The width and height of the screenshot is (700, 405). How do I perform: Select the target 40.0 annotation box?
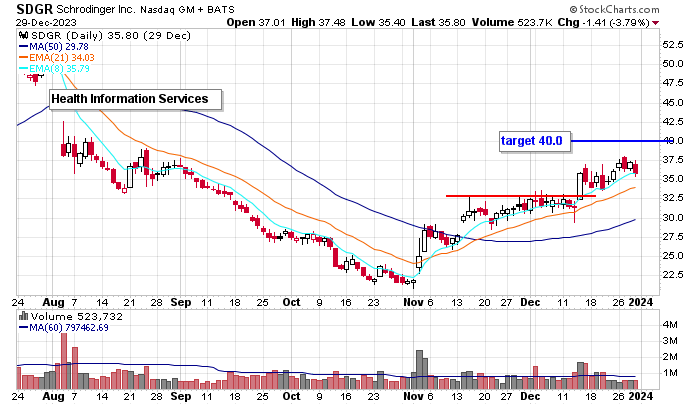(x=535, y=142)
